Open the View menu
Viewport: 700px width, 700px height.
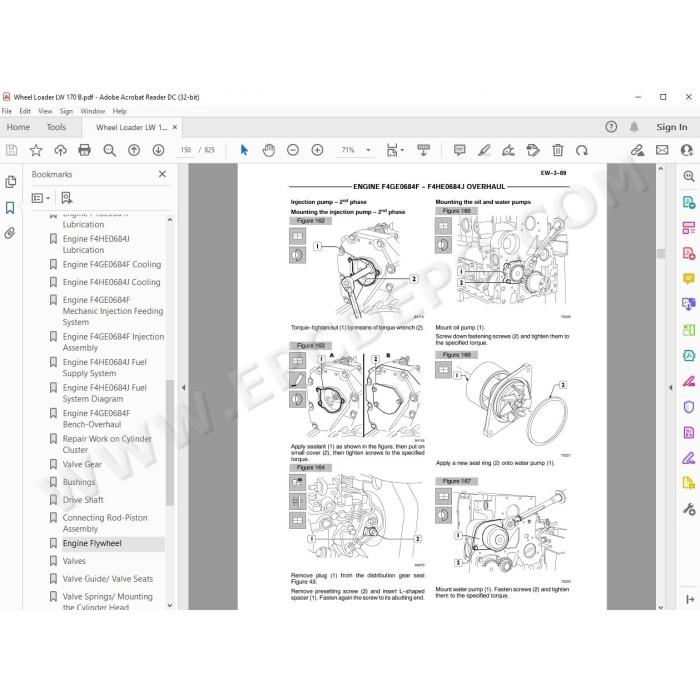click(x=45, y=111)
